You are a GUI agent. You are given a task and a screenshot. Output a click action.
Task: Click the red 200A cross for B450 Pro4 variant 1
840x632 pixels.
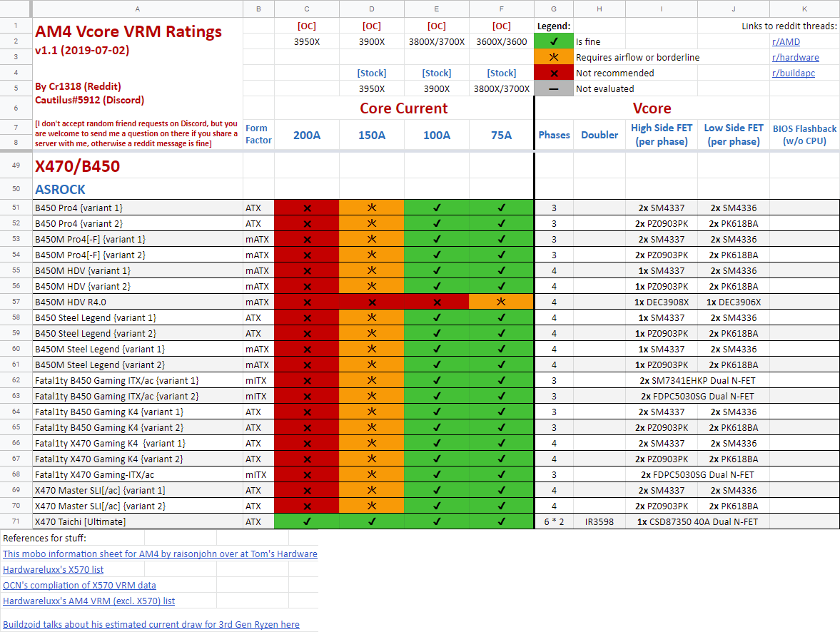point(306,208)
